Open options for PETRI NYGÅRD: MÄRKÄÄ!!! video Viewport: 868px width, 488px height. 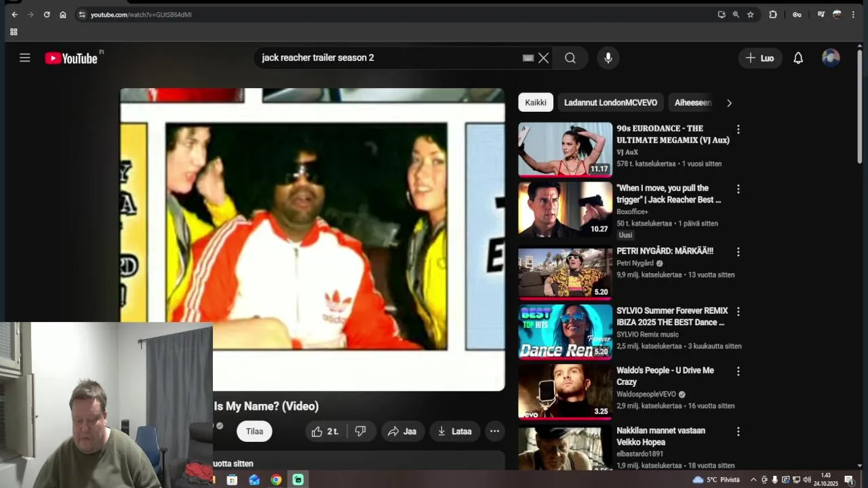click(738, 251)
